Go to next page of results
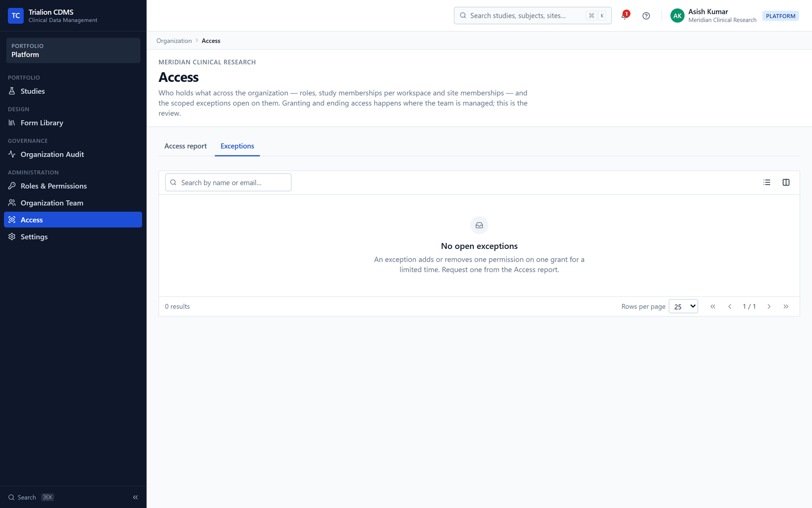Screen dimensions: 812x508 coord(769,306)
